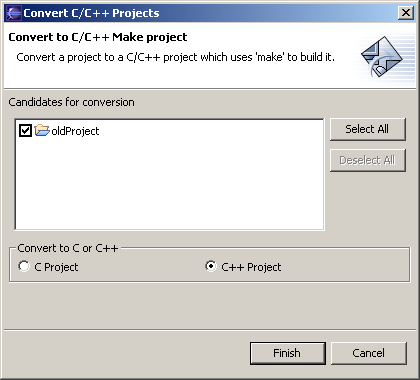Click the C Project option label text
The height and width of the screenshot is (380, 420).
tap(56, 267)
